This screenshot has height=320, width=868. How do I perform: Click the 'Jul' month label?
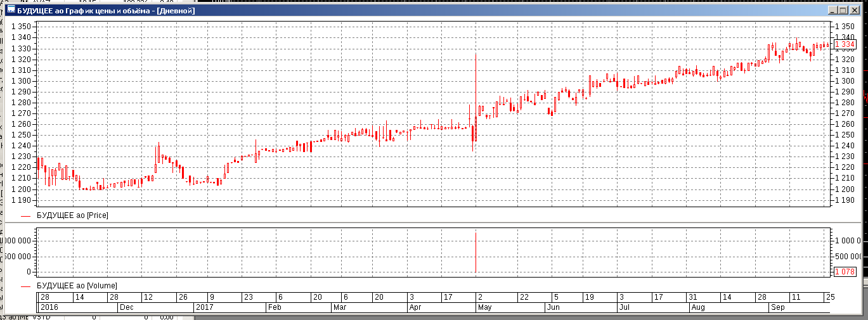625,307
